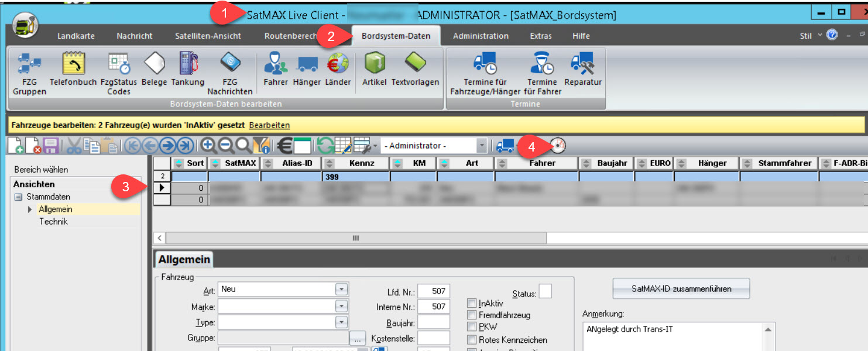The height and width of the screenshot is (351, 868).
Task: Switch to the Administration tab
Action: (481, 36)
